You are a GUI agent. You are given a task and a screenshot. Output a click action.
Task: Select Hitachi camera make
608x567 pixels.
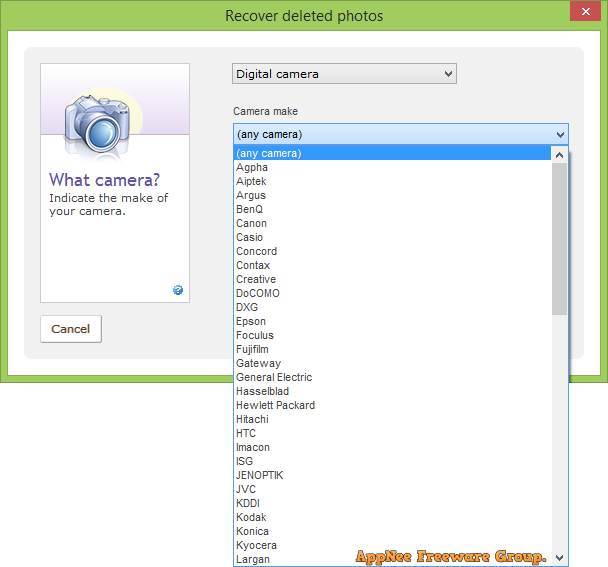[x=392, y=419]
